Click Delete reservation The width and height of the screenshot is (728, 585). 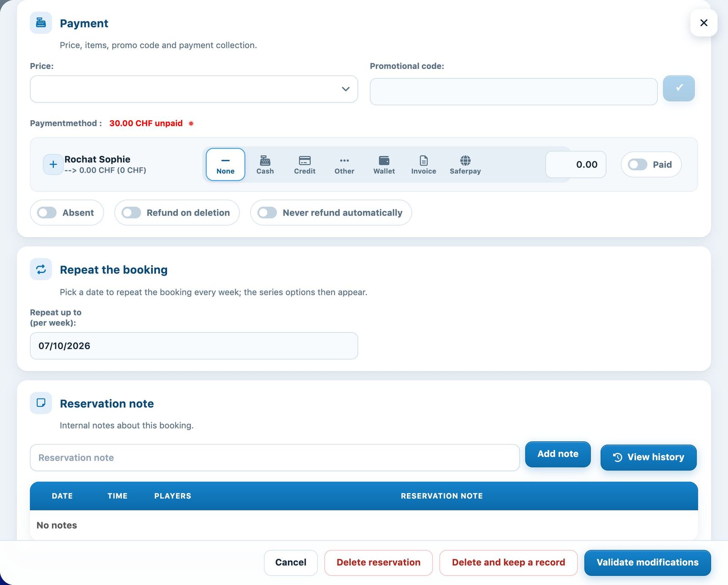pos(379,563)
